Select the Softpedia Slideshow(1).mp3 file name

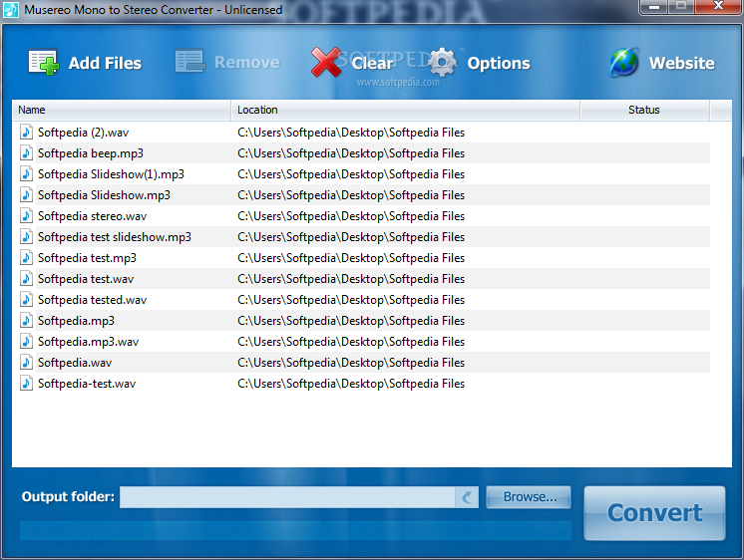point(111,174)
